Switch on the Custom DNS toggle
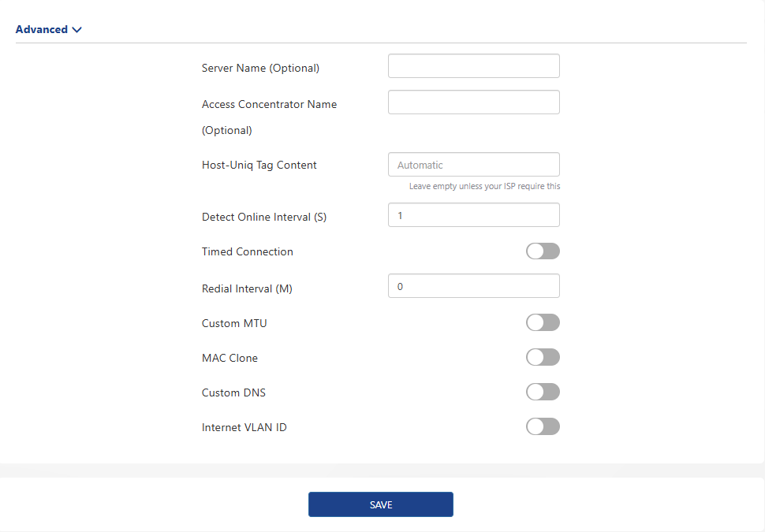Screen dimensions: 765x532 click(x=543, y=392)
